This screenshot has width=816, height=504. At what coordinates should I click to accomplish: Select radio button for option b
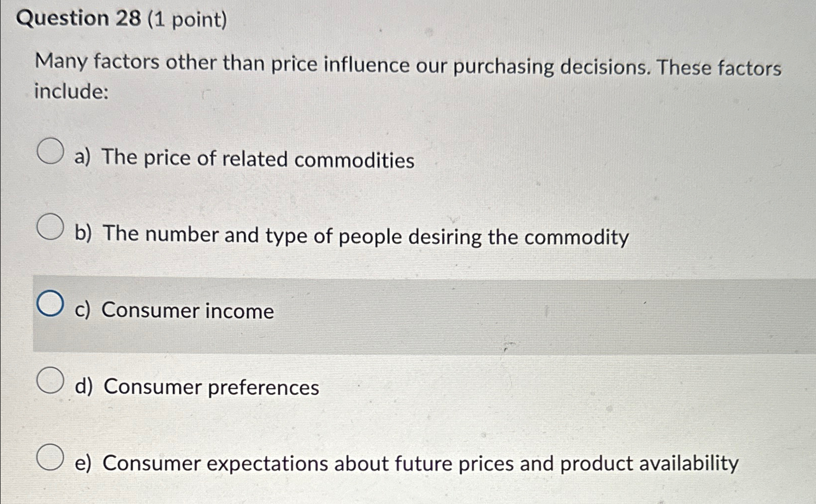pos(51,227)
